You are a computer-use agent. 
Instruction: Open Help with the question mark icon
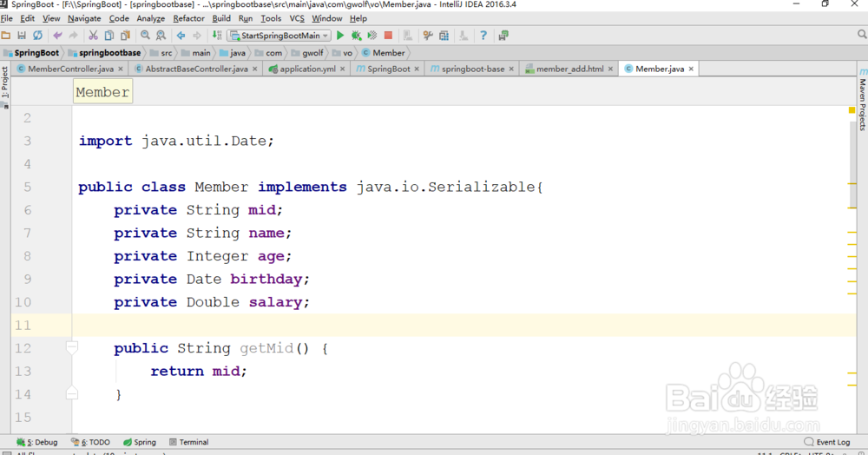pos(483,36)
